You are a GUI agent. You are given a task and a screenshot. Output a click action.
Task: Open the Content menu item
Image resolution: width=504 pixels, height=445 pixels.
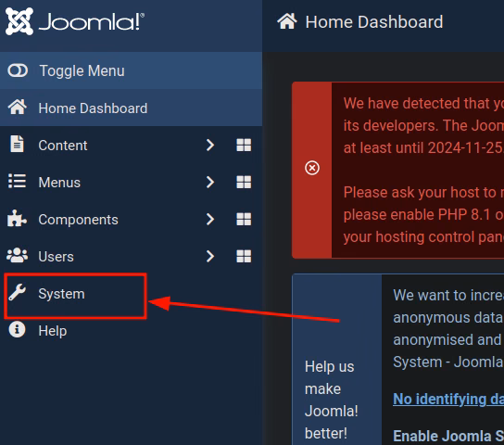click(x=63, y=146)
